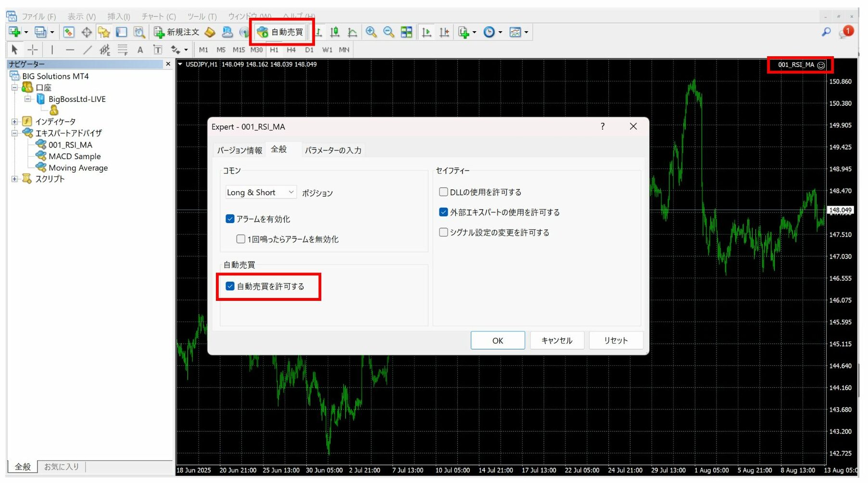This screenshot has width=868, height=483.
Task: Uncheck 外部エキスパートの使用を許可する
Action: (x=443, y=211)
